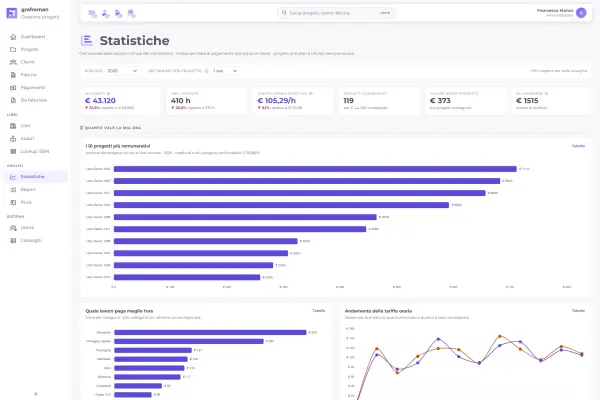Click info icon beside Ore minime per progetto

(206, 71)
